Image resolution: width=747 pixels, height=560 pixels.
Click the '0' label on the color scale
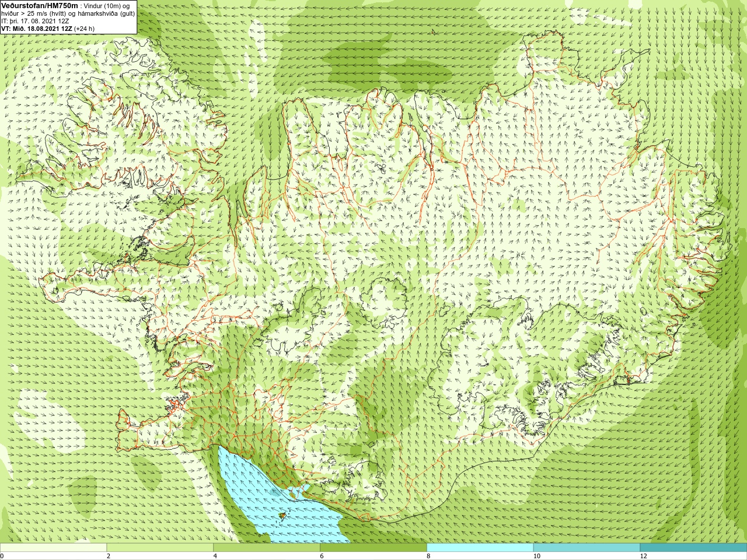[x=2, y=556]
